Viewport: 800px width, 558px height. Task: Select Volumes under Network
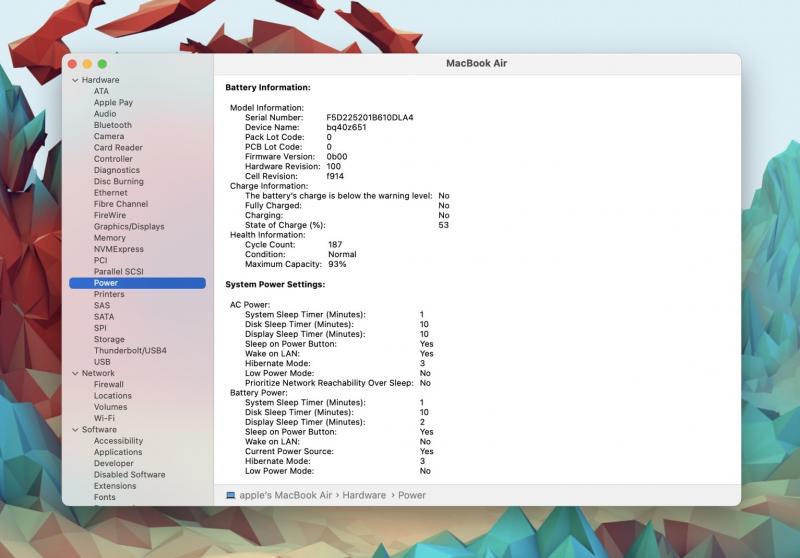pyautogui.click(x=110, y=407)
